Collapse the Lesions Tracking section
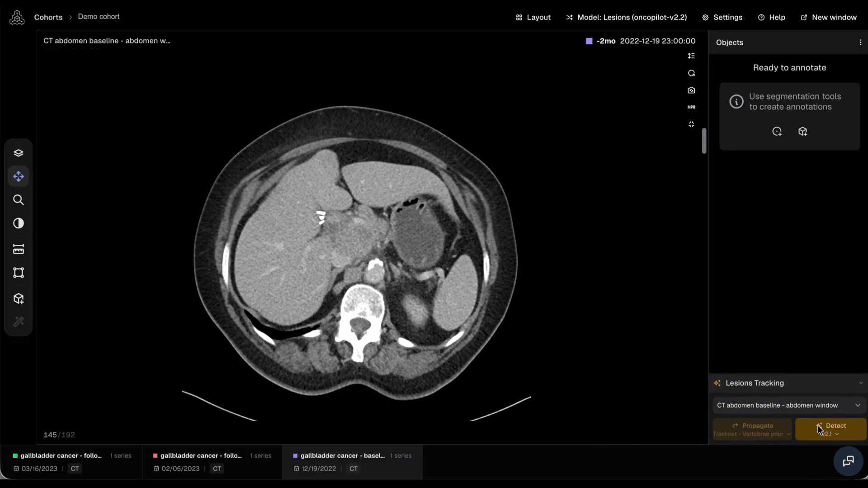This screenshot has width=868, height=488. tap(861, 383)
